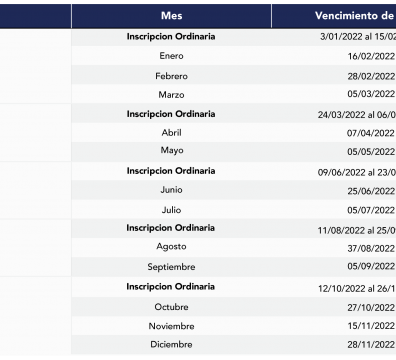Click the Julio month cell

[171, 210]
